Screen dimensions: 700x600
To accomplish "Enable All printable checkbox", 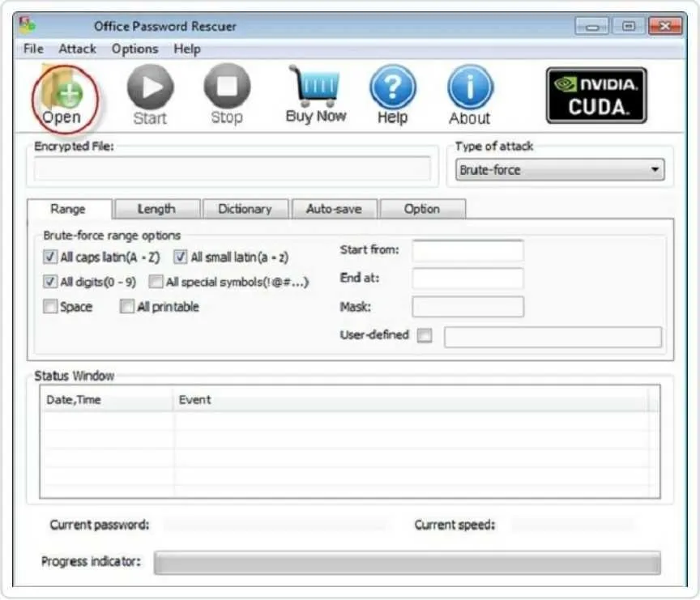I will pos(126,306).
